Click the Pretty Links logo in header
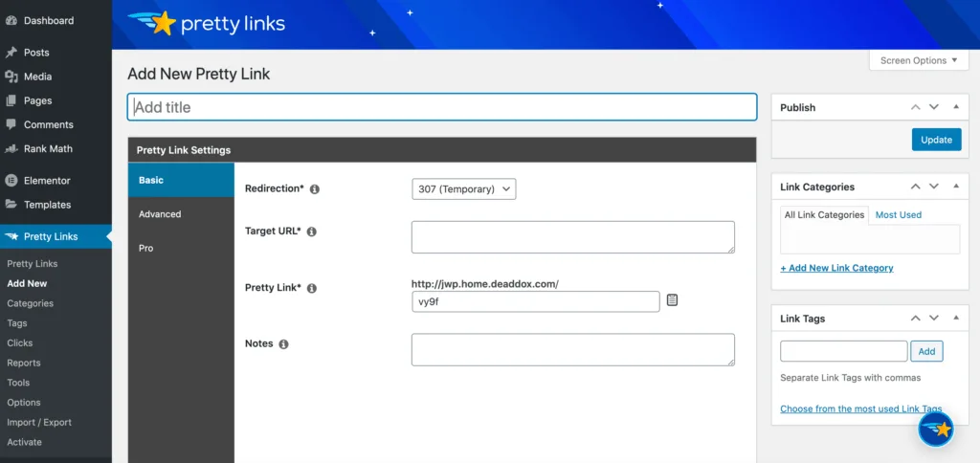The image size is (980, 463). point(206,23)
